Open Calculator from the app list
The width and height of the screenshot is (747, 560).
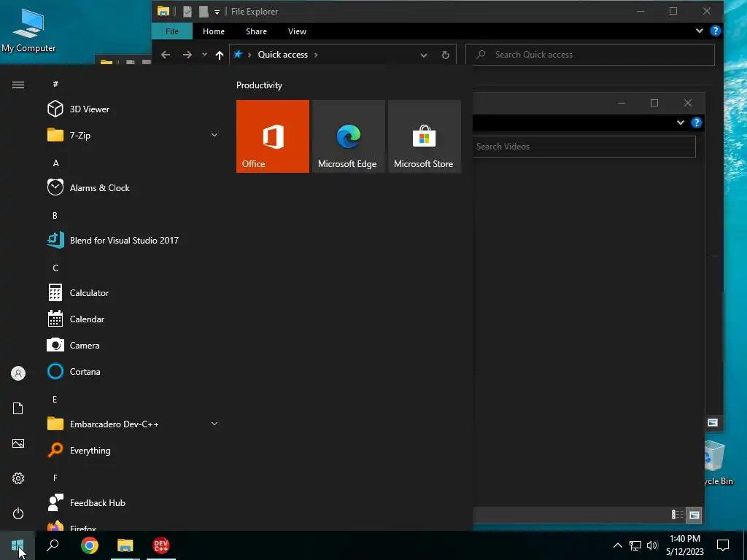[132, 293]
